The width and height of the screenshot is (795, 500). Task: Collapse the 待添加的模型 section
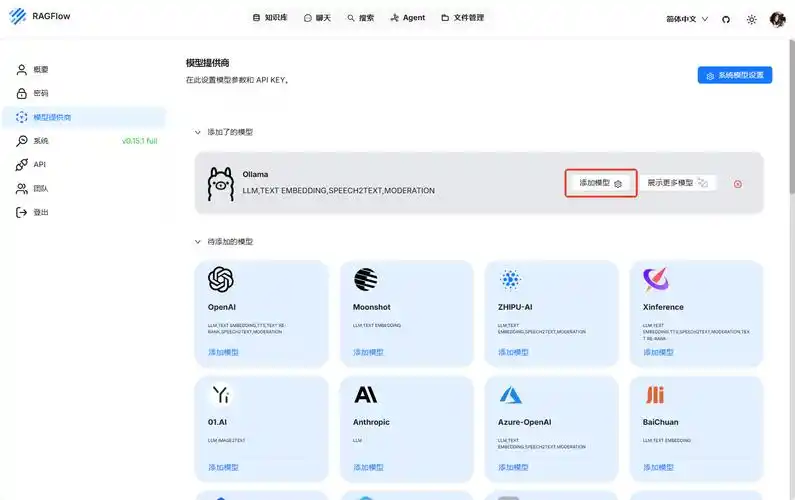[x=198, y=242]
